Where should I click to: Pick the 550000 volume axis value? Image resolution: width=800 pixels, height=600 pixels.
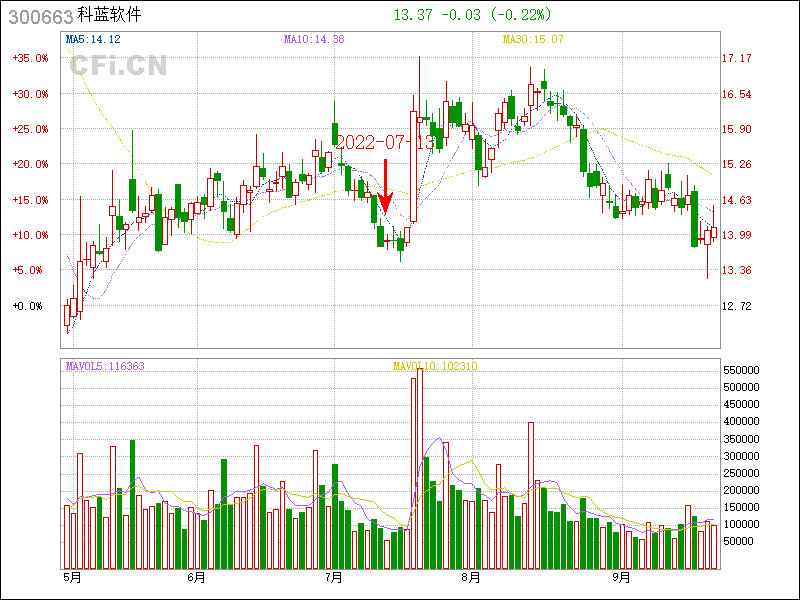pyautogui.click(x=741, y=370)
